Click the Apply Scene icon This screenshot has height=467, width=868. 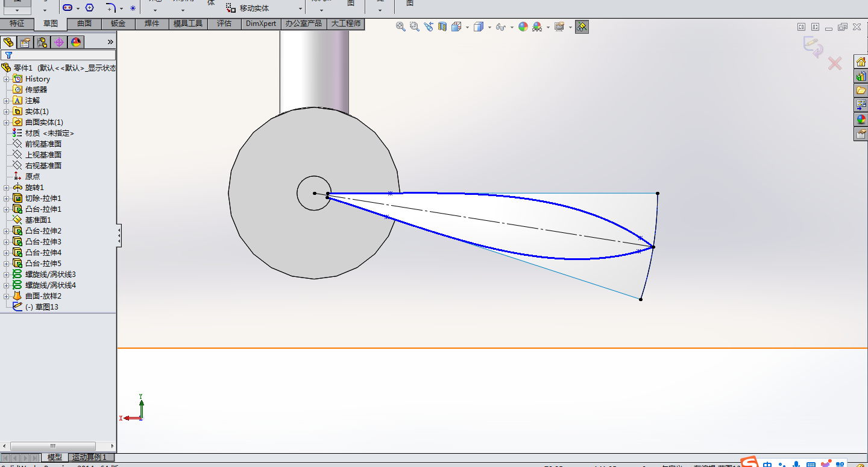coord(536,27)
